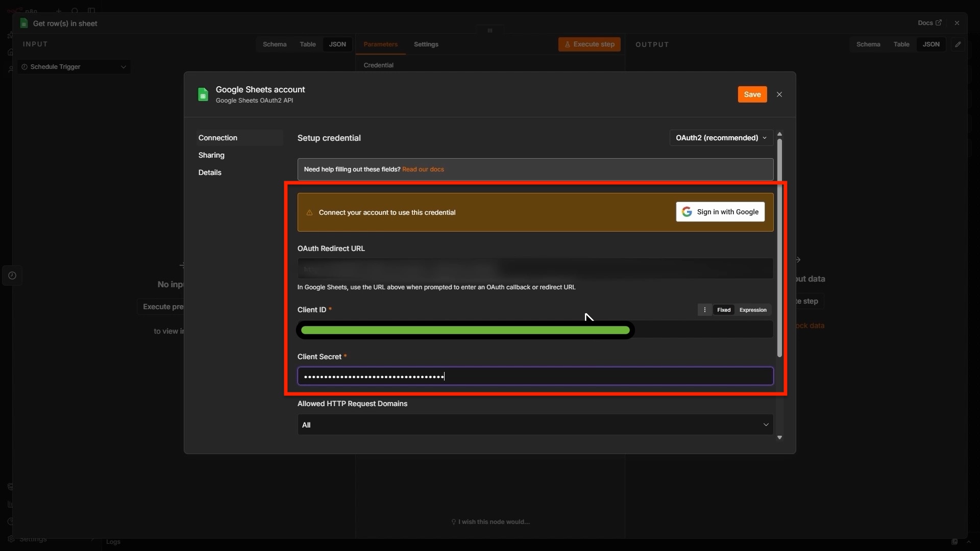Click the Client Secret input field
This screenshot has height=551, width=980.
click(x=535, y=376)
